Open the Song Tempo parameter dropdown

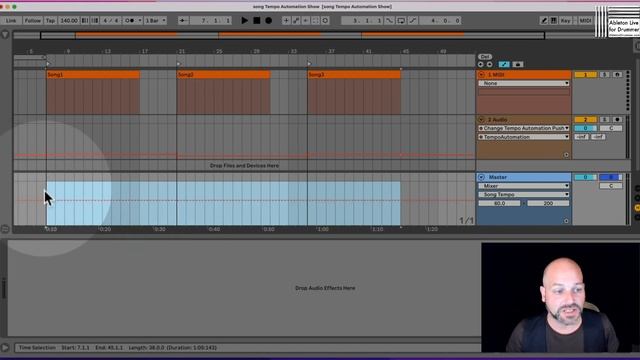pyautogui.click(x=524, y=195)
